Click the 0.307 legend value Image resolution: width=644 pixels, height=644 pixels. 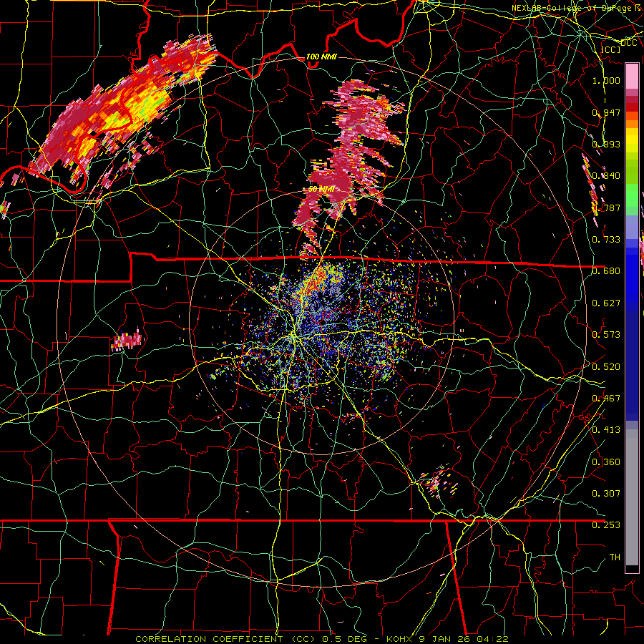point(606,494)
